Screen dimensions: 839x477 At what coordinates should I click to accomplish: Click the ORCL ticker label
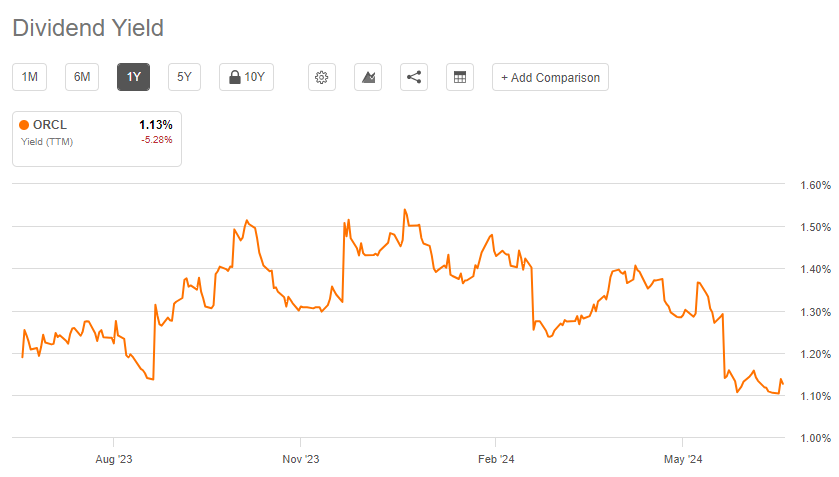tap(50, 125)
